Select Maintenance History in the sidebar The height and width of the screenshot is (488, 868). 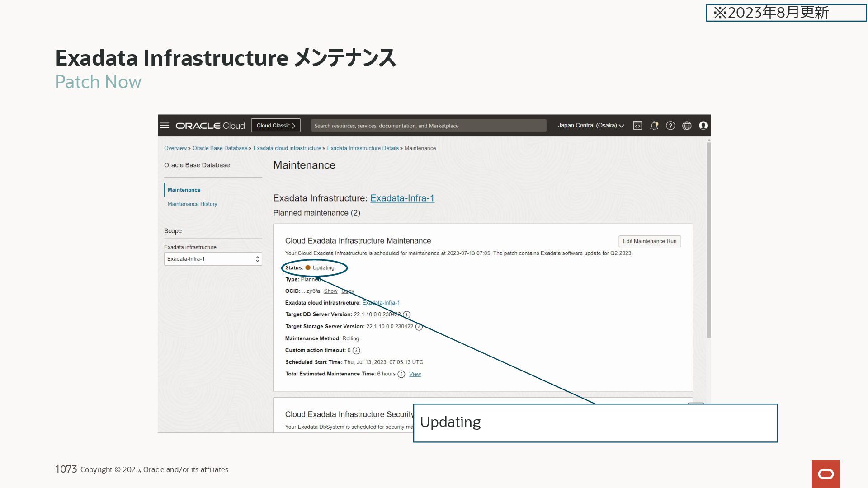tap(192, 204)
